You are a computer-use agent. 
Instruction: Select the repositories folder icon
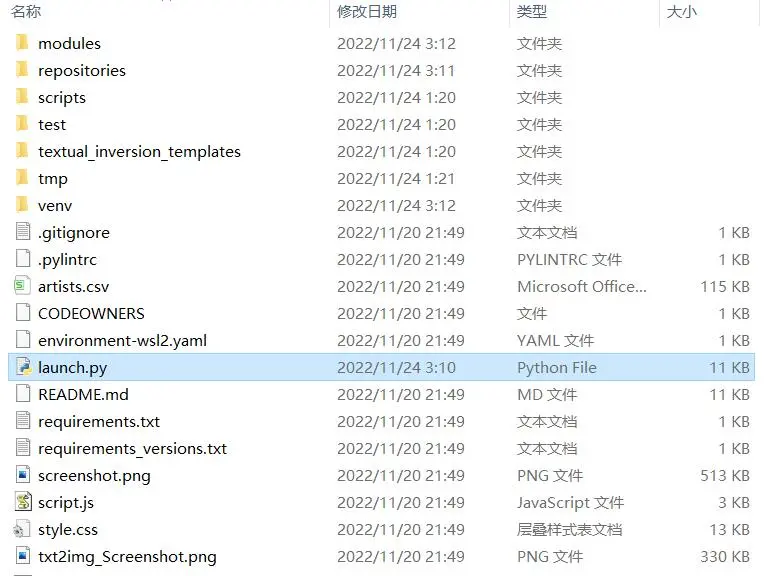point(22,70)
